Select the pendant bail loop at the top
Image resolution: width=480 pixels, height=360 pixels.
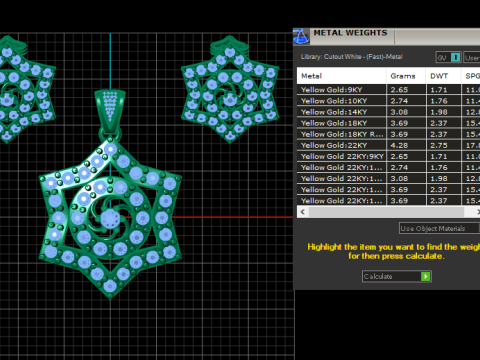click(110, 112)
